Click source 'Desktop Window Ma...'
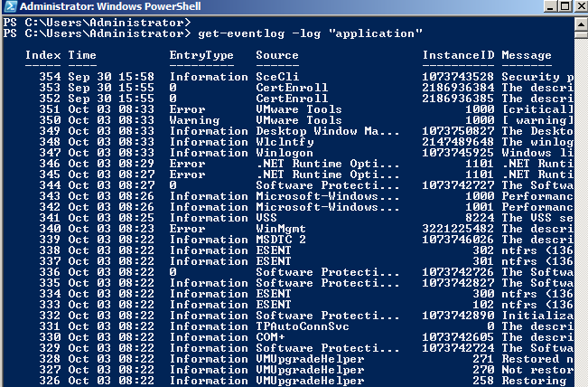588x387 pixels. pos(328,131)
